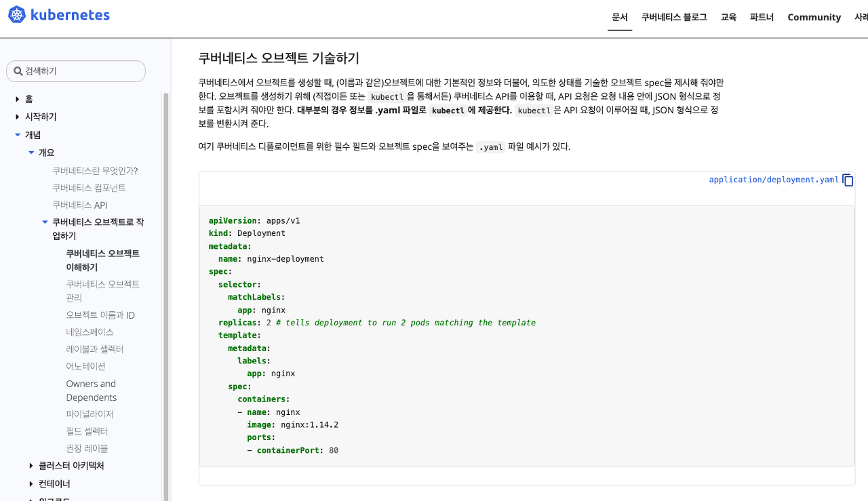Click code line replicas: 2 comment
This screenshot has height=501, width=868.
[x=377, y=323]
